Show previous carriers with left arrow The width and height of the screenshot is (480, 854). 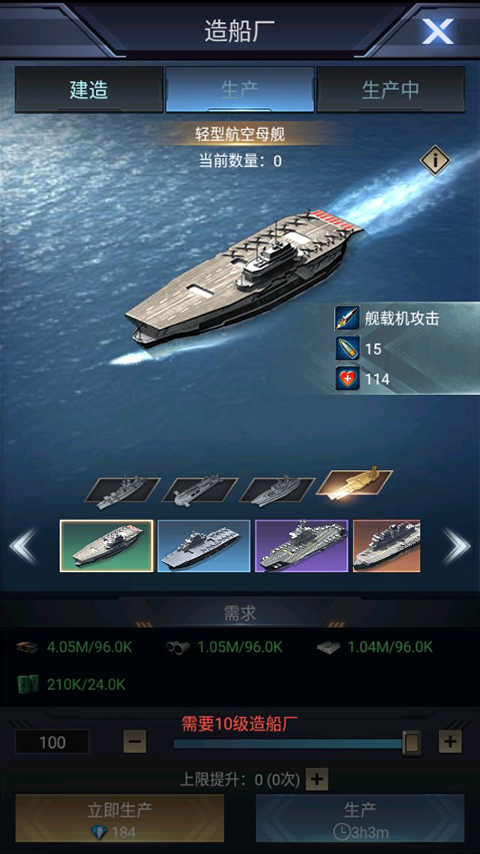pyautogui.click(x=23, y=546)
